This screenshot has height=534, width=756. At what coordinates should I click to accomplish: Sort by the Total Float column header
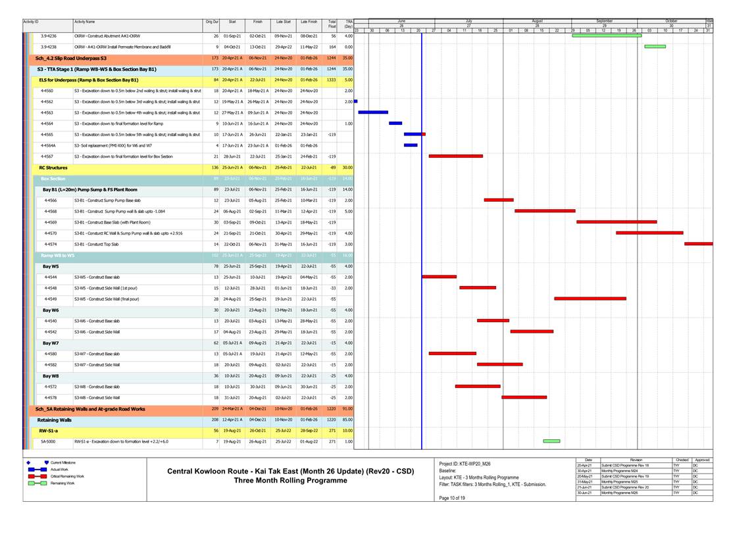click(x=332, y=24)
